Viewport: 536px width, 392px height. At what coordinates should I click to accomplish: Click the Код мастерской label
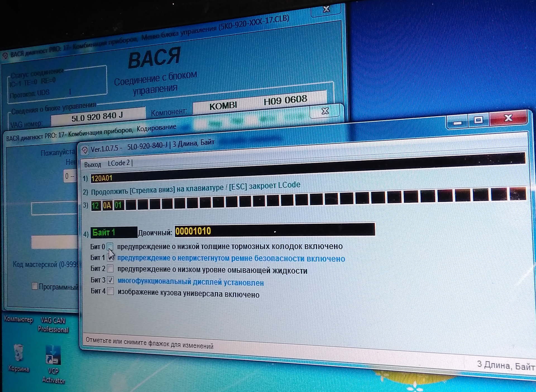point(46,264)
